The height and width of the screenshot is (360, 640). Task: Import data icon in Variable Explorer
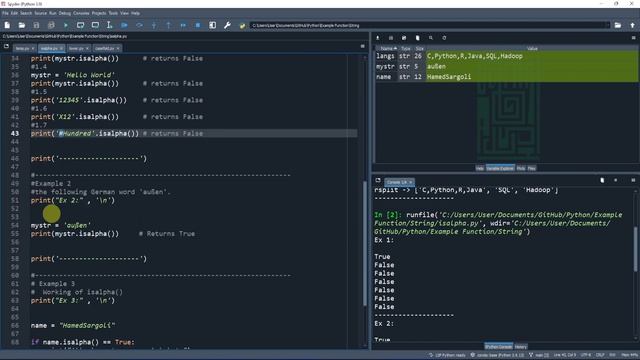pyautogui.click(x=378, y=38)
